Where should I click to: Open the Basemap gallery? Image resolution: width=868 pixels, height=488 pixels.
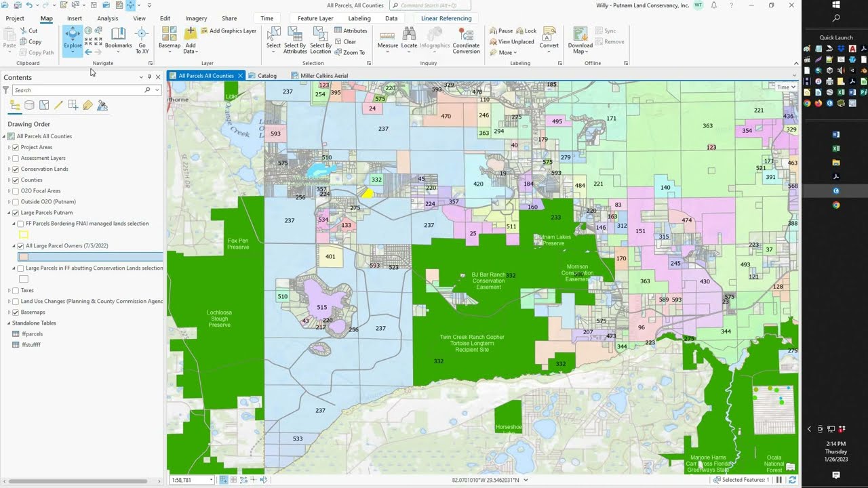(170, 41)
